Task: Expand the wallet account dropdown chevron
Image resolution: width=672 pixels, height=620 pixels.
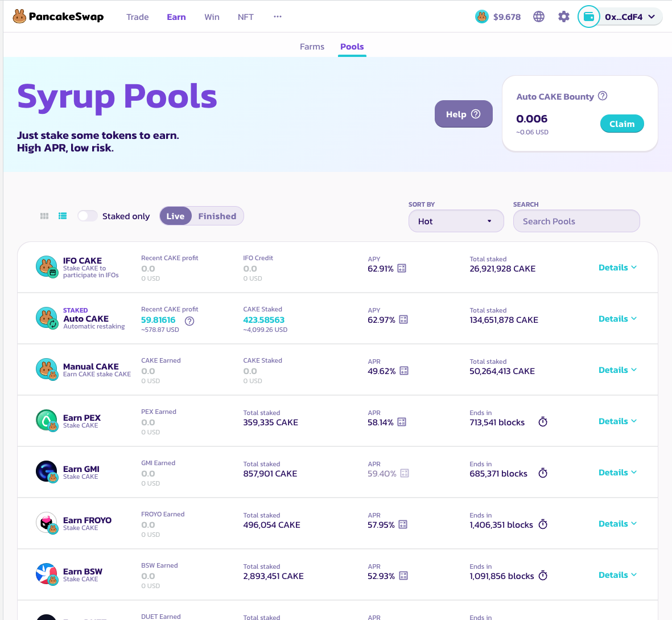Action: (652, 17)
